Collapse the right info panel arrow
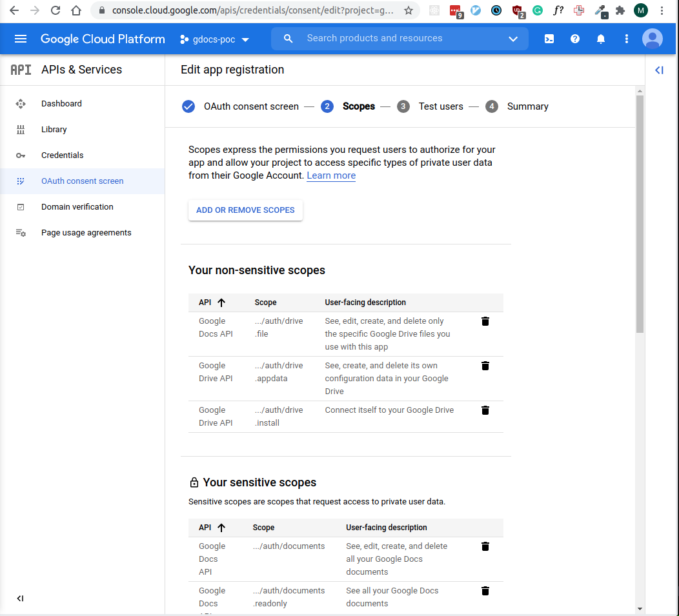679x616 pixels. (x=659, y=70)
